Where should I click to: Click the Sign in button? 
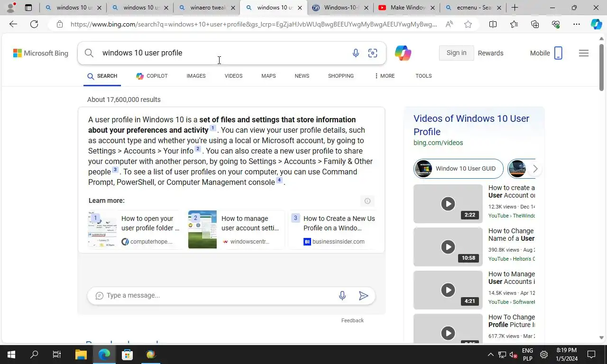(456, 53)
